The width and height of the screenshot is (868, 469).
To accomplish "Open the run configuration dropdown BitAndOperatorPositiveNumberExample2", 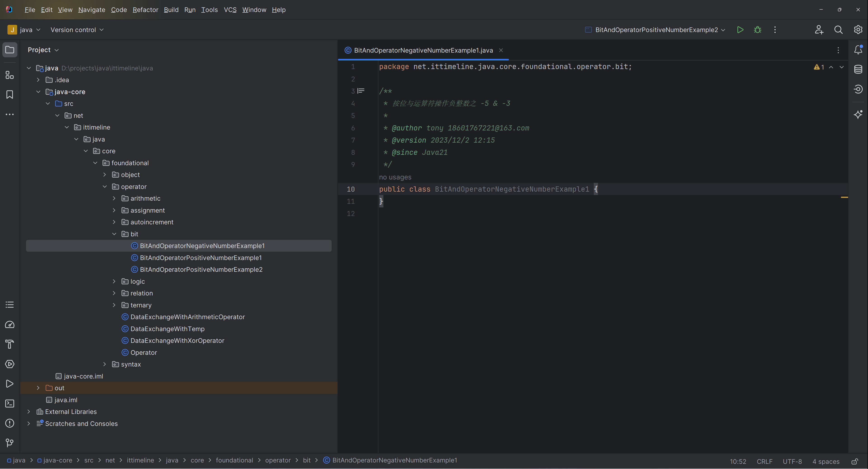I will 655,30.
